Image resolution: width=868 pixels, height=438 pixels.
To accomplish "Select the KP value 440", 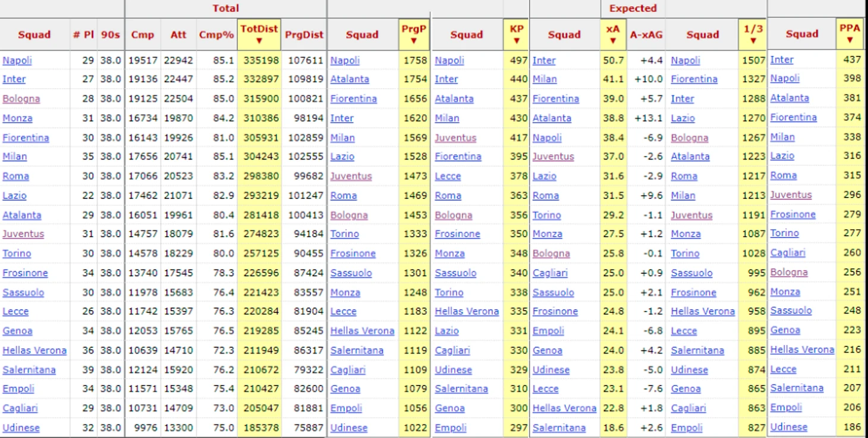I will click(x=518, y=79).
